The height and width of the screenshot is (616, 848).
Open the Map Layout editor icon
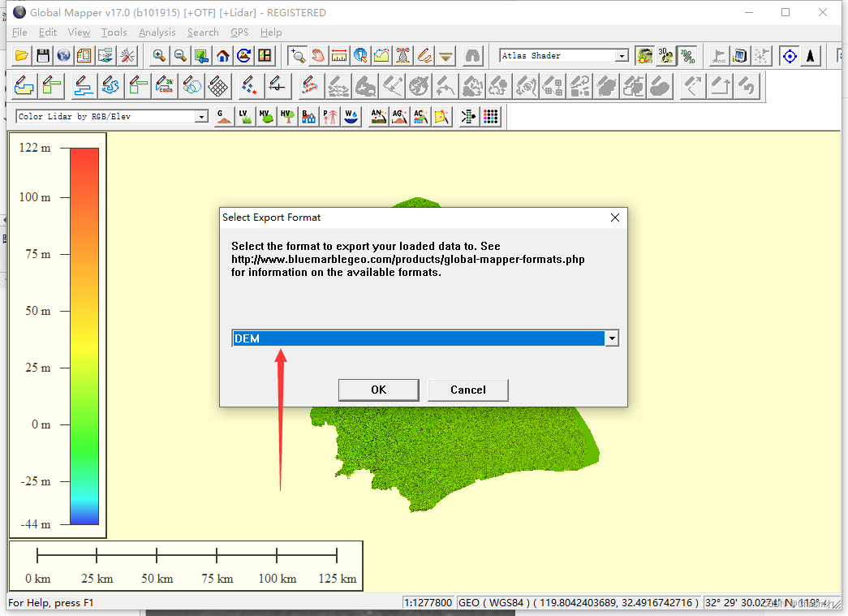coord(84,56)
